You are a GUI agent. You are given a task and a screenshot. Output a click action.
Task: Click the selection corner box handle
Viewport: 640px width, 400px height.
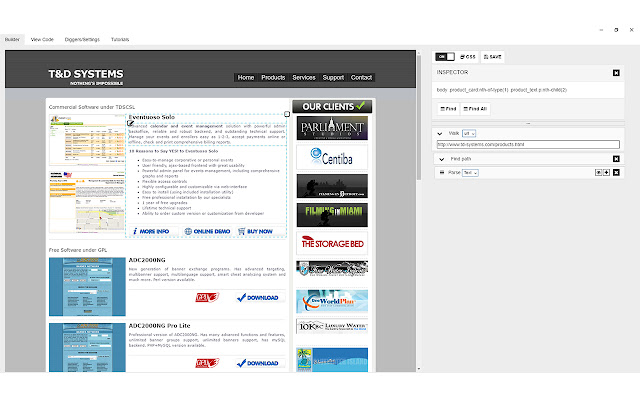coord(287,114)
